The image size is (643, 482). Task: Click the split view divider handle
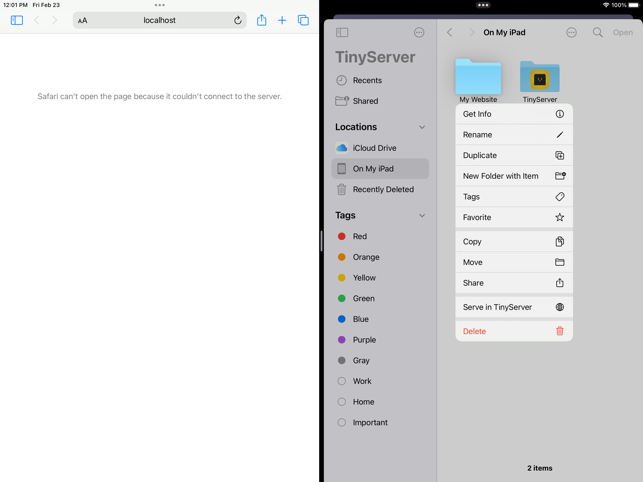pyautogui.click(x=321, y=241)
